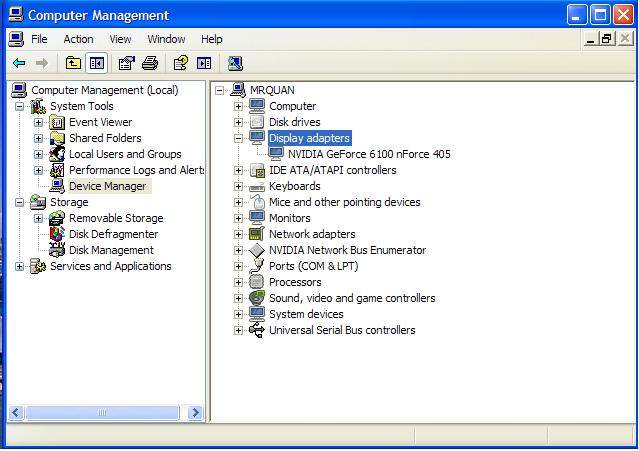Open the File menu
Screen dimensions: 639x451
(x=39, y=39)
